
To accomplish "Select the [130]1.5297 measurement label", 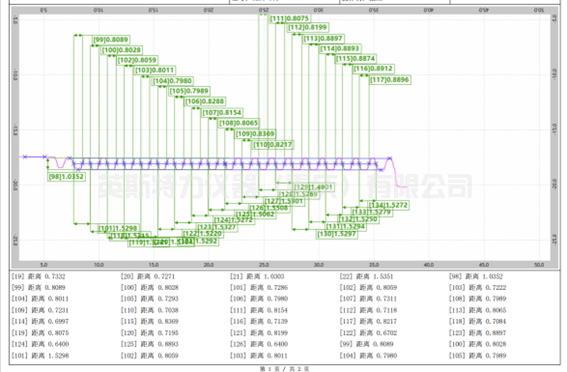I will [337, 234].
